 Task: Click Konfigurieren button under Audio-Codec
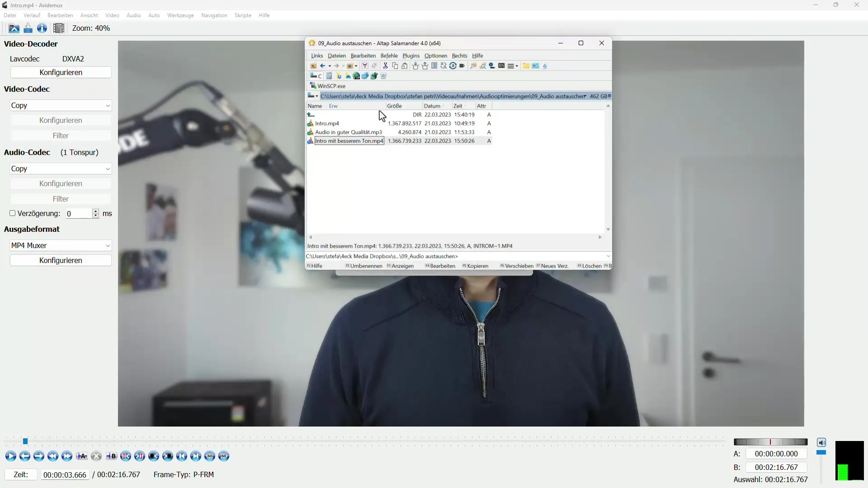click(60, 183)
